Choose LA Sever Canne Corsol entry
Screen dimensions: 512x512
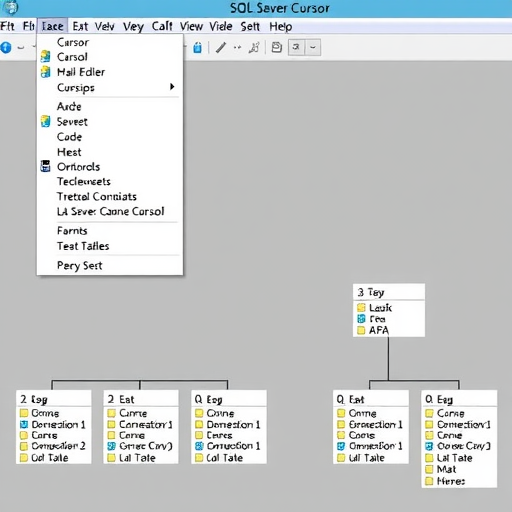tap(110, 211)
